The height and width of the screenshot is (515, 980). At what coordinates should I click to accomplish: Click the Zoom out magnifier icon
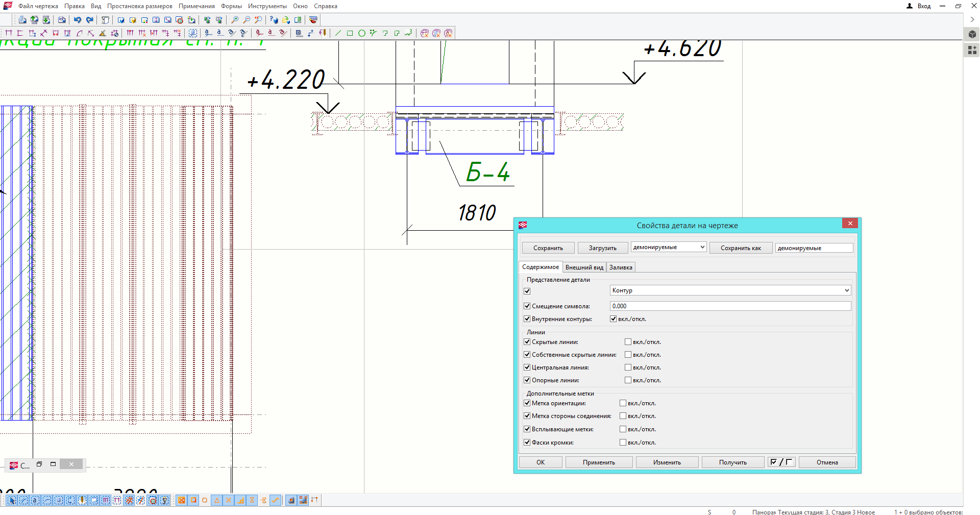[247, 20]
